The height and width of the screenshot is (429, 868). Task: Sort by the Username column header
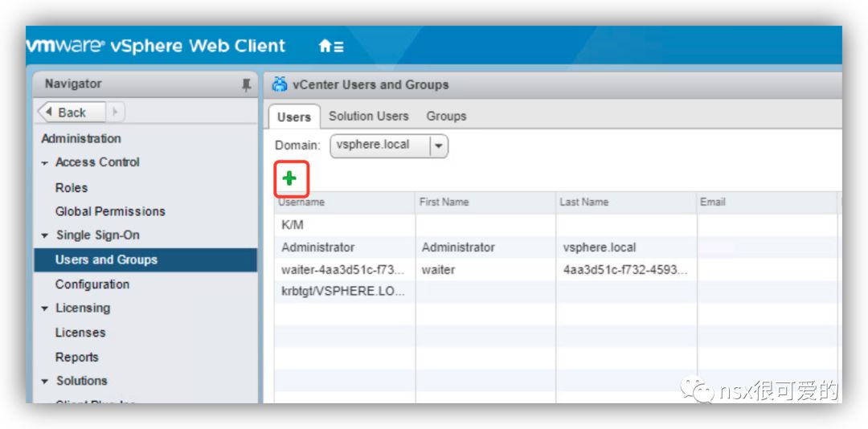[x=345, y=202]
